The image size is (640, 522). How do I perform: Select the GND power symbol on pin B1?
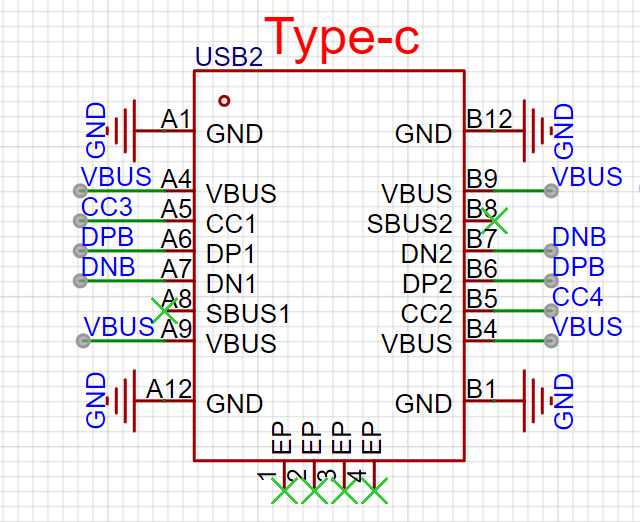(x=539, y=401)
